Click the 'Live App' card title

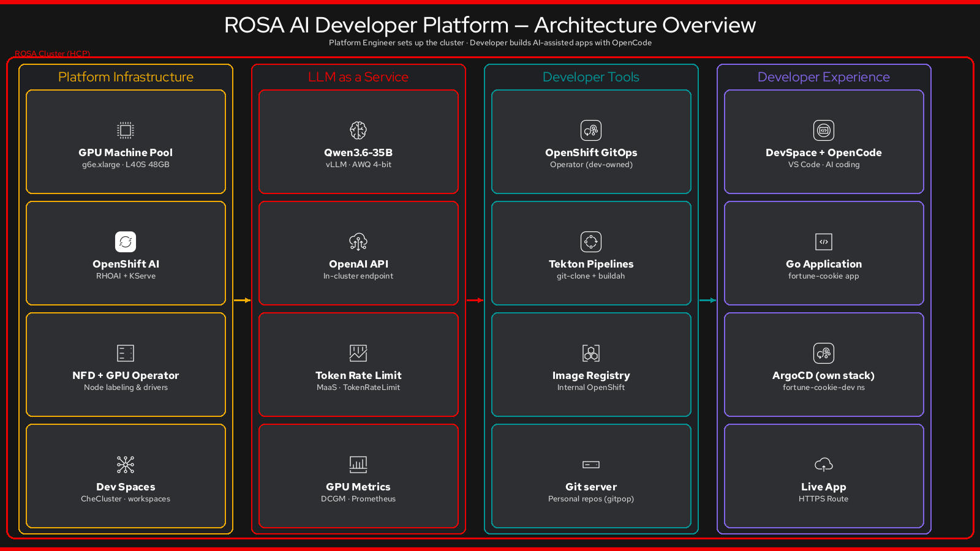tap(824, 487)
